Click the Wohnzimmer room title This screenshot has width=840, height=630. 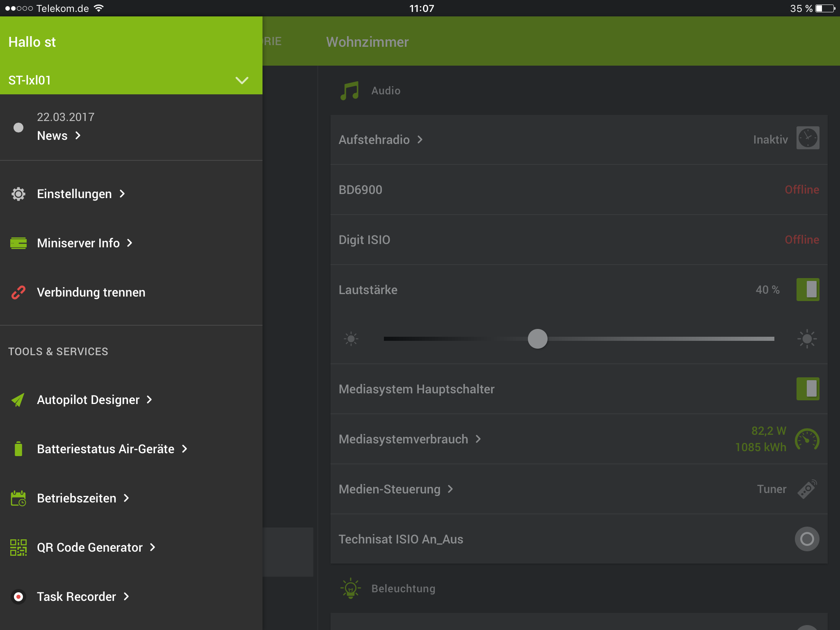(367, 42)
